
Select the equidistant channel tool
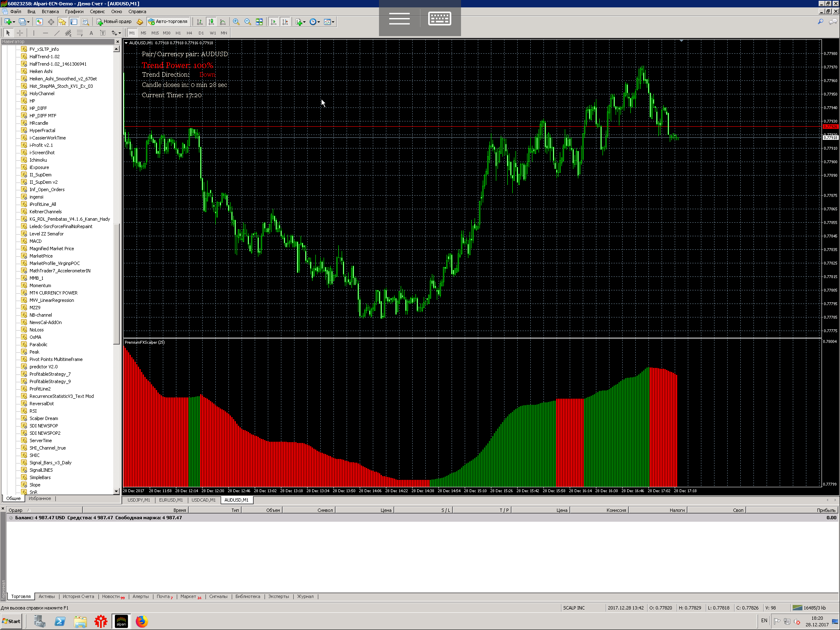pyautogui.click(x=68, y=33)
